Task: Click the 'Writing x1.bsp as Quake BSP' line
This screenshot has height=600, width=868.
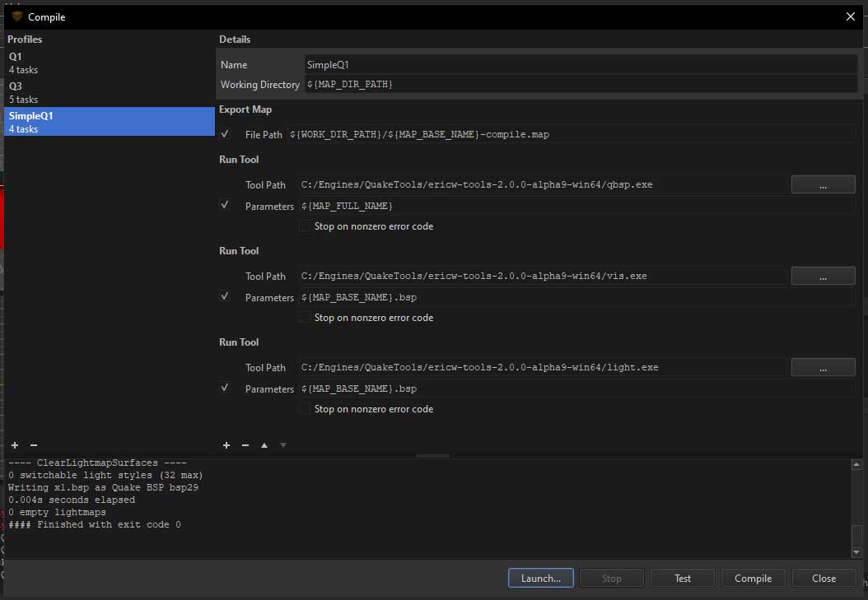Action: (x=103, y=487)
